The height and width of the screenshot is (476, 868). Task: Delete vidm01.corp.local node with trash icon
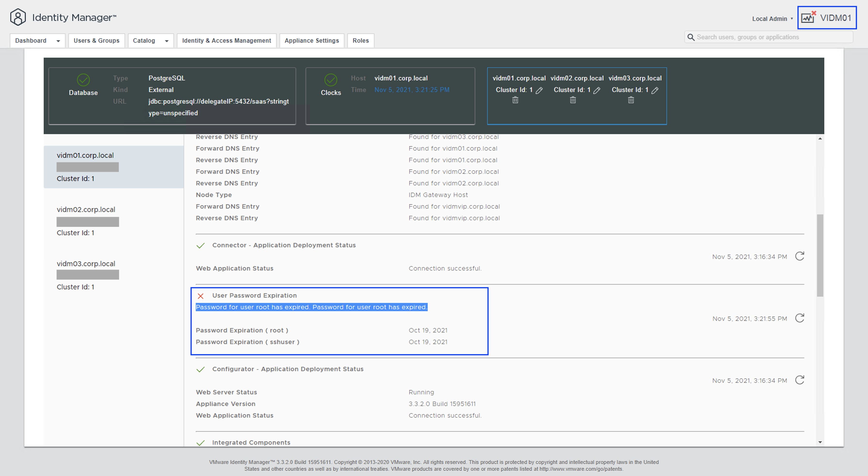515,100
